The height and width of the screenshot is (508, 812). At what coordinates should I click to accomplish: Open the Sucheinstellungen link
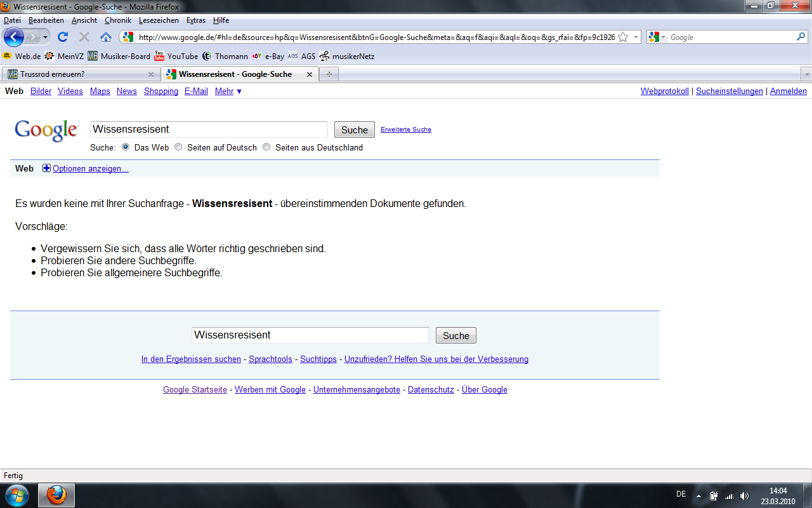pos(730,91)
